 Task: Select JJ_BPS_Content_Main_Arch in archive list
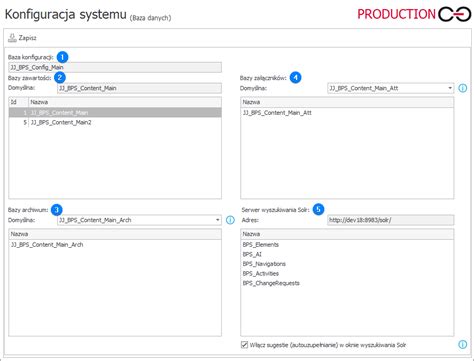pos(115,245)
